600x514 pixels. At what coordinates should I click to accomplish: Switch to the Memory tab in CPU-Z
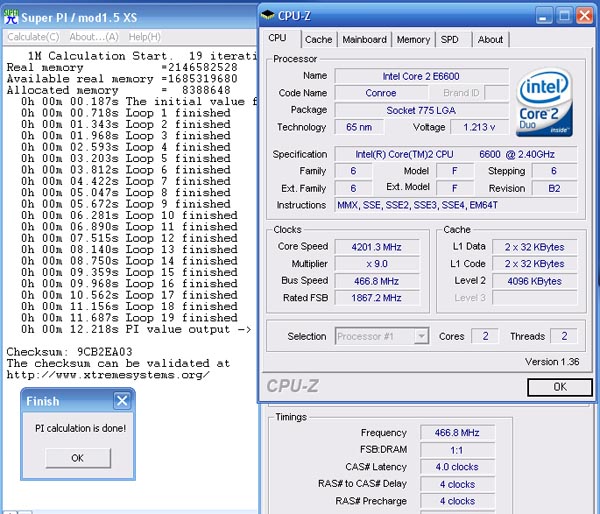[x=413, y=39]
